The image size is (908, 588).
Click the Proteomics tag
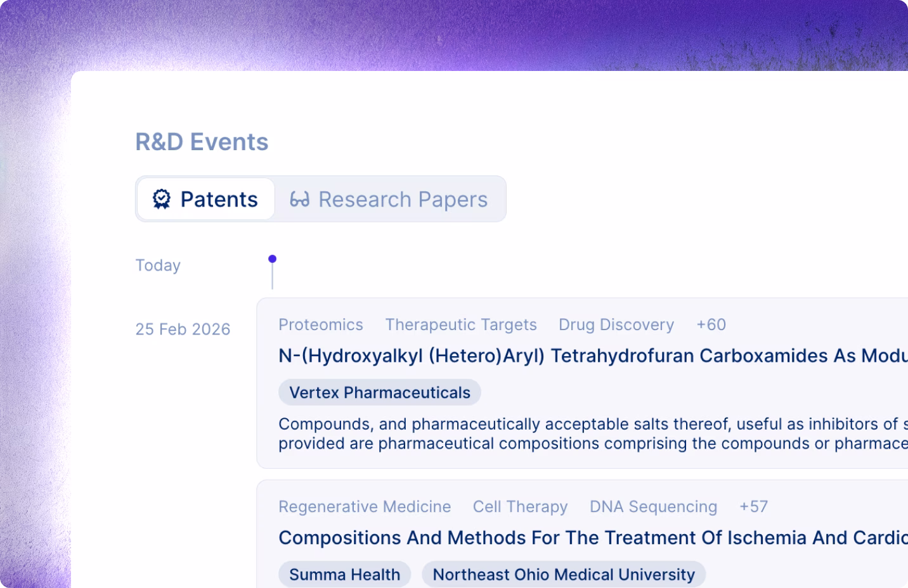tap(321, 324)
